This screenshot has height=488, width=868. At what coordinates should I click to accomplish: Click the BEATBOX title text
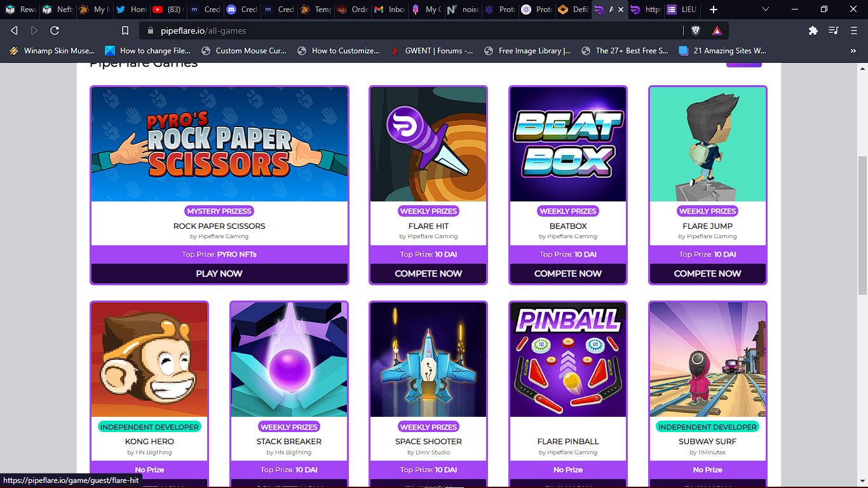568,226
